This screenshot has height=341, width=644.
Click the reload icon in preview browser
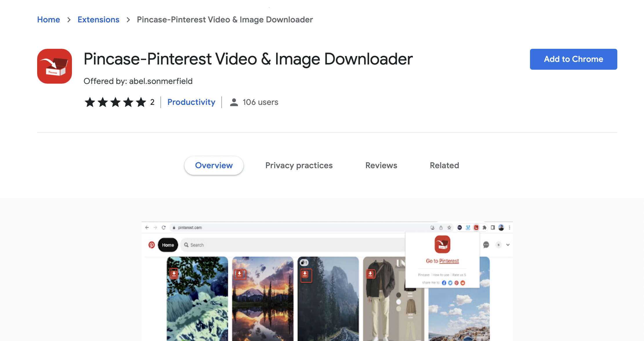click(164, 227)
